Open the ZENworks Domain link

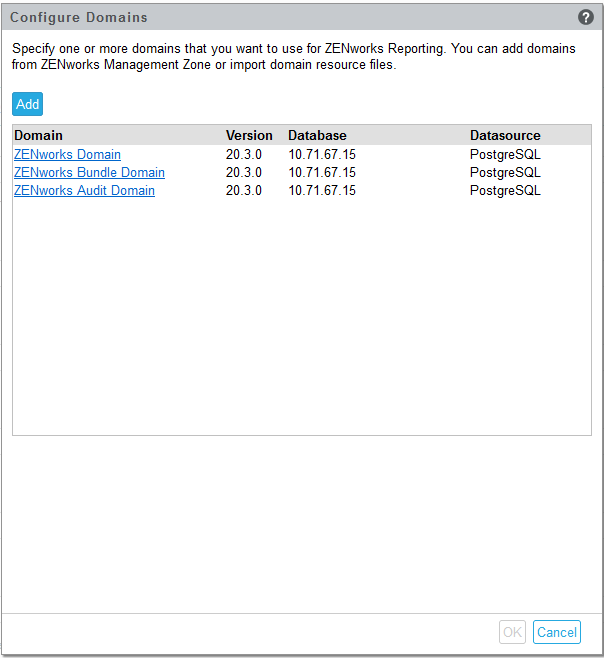coord(67,155)
